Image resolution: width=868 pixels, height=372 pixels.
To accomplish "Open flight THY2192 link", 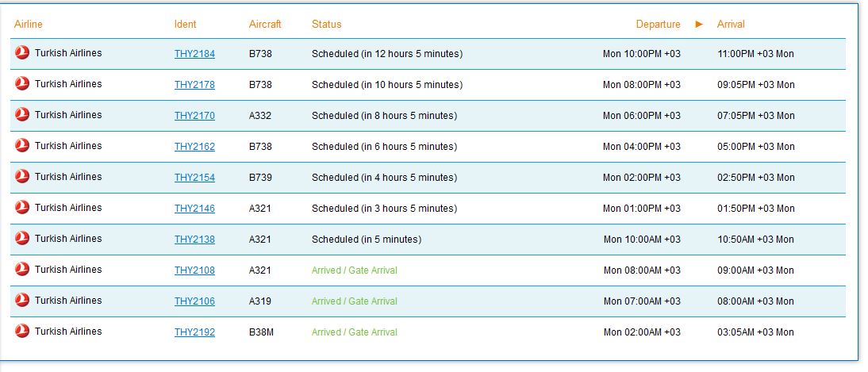I will (x=194, y=332).
